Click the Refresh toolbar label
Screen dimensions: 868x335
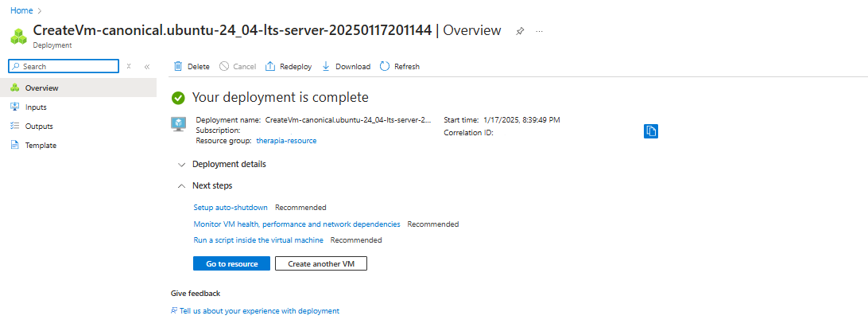click(407, 67)
